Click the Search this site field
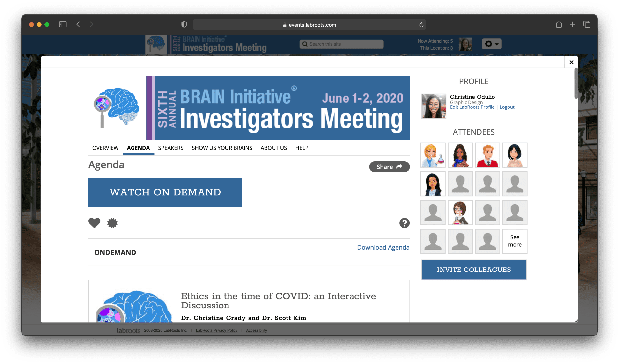The image size is (619, 364). pyautogui.click(x=341, y=44)
